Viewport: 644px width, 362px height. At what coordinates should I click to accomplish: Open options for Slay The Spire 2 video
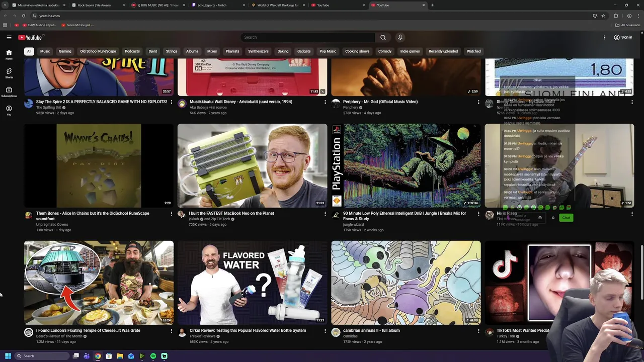[x=172, y=102]
